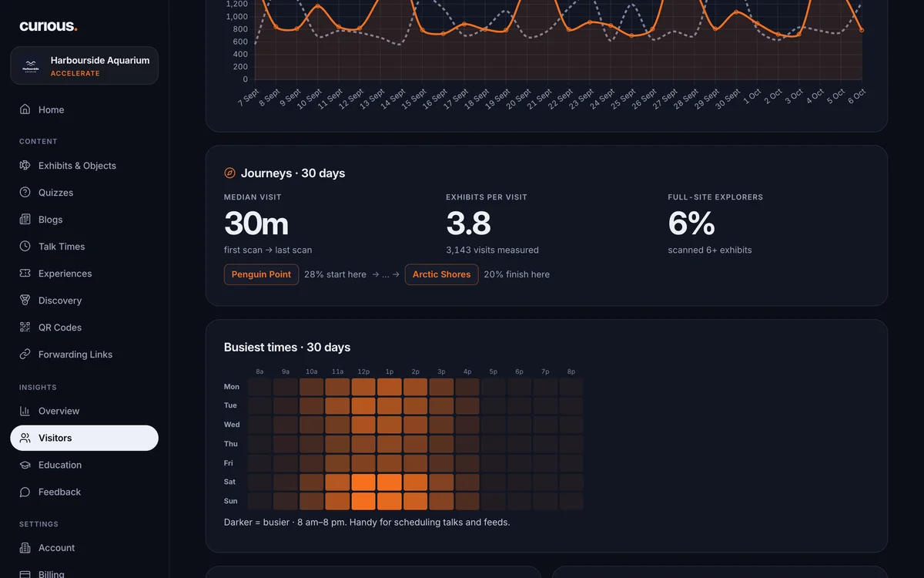Open the Harbourside Aquarium organisation switcher
The height and width of the screenshot is (578, 924).
click(x=85, y=66)
